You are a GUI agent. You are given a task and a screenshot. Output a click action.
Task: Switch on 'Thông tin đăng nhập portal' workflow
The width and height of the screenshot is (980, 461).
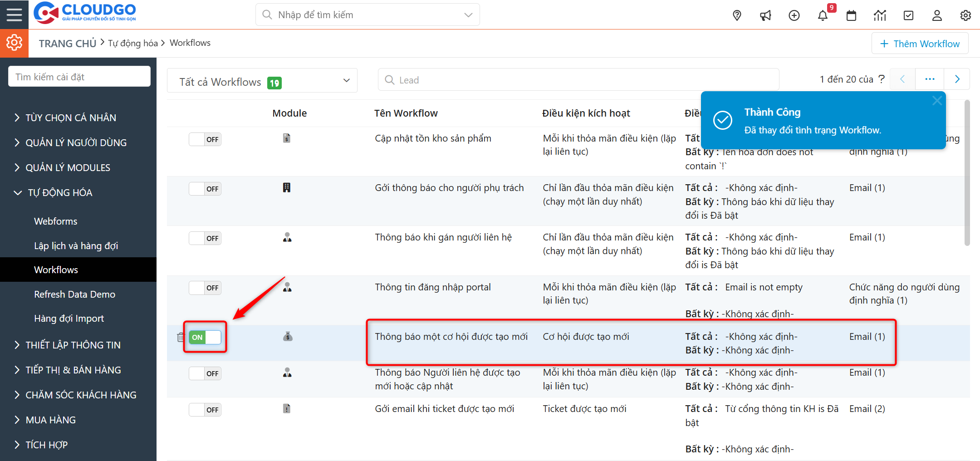[x=205, y=288]
